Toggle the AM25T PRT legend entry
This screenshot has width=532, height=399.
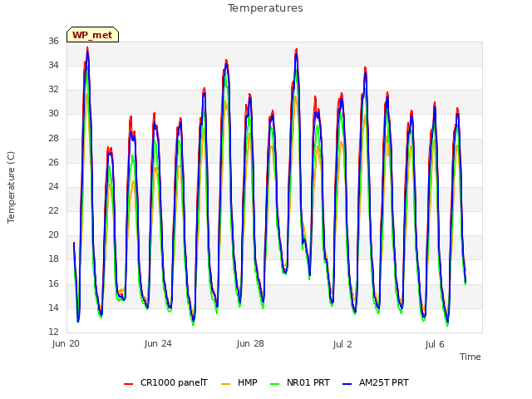pos(376,383)
